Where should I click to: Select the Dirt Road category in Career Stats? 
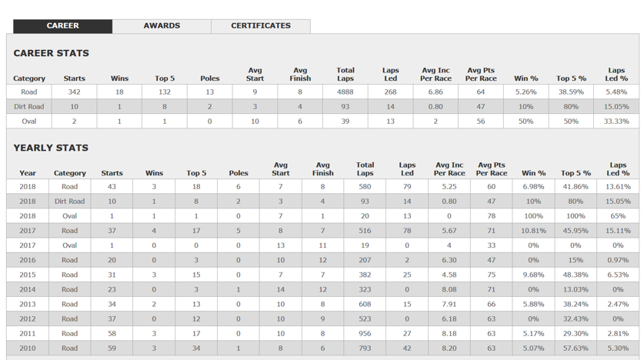tap(28, 107)
